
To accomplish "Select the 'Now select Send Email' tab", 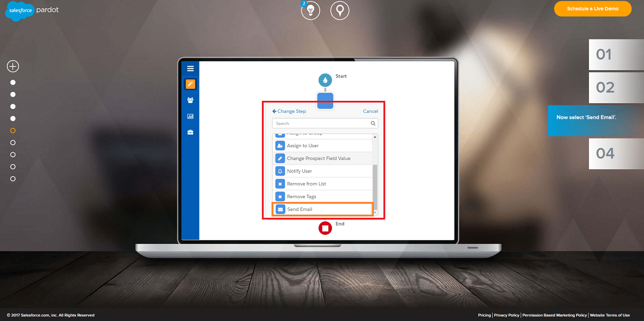I will tap(596, 121).
